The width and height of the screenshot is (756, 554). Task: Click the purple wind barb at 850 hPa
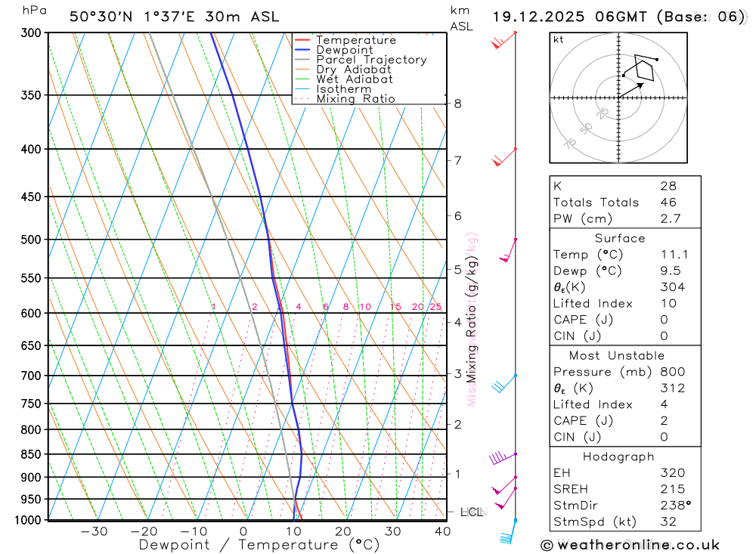point(503,458)
